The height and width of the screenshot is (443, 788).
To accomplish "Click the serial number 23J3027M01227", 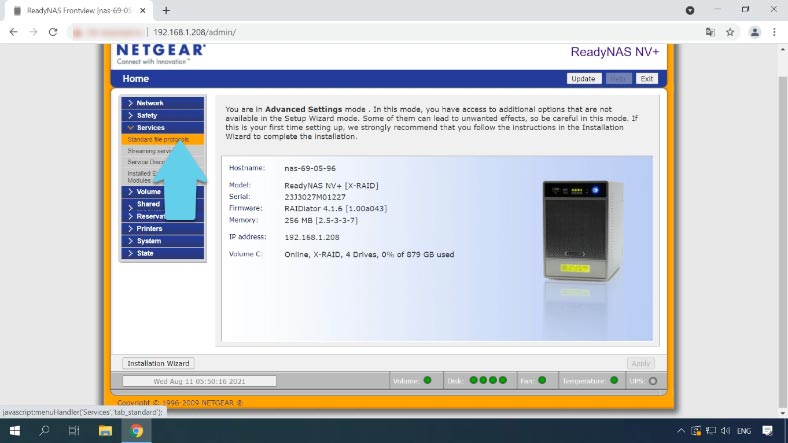I will [x=315, y=197].
